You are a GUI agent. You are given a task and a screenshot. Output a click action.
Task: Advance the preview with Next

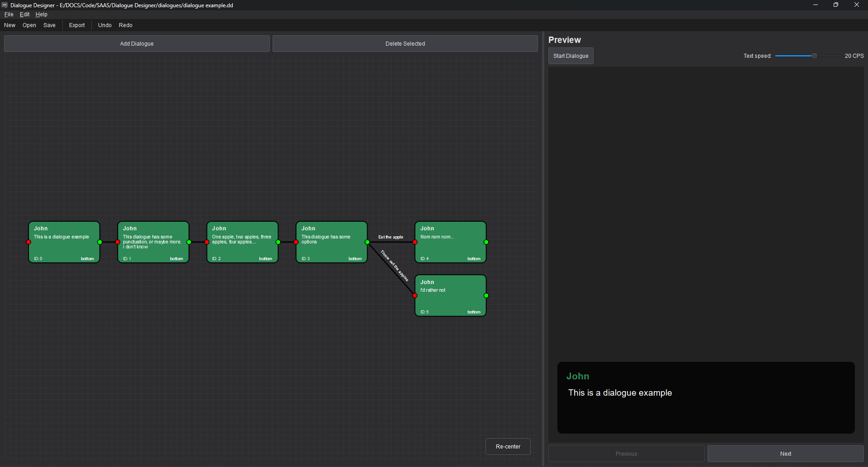pyautogui.click(x=785, y=453)
